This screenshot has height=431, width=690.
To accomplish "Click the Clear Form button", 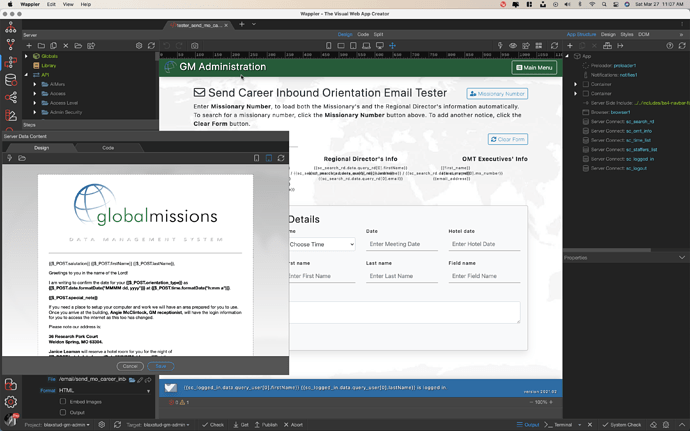I will [x=508, y=139].
